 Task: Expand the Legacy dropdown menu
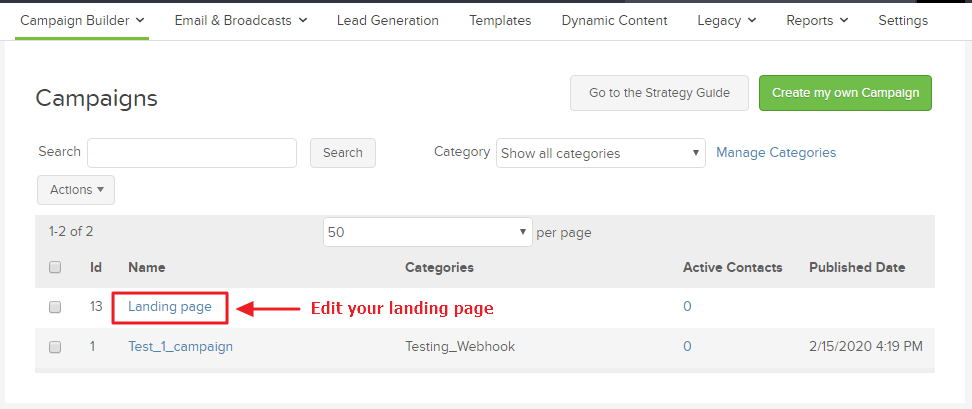click(726, 20)
